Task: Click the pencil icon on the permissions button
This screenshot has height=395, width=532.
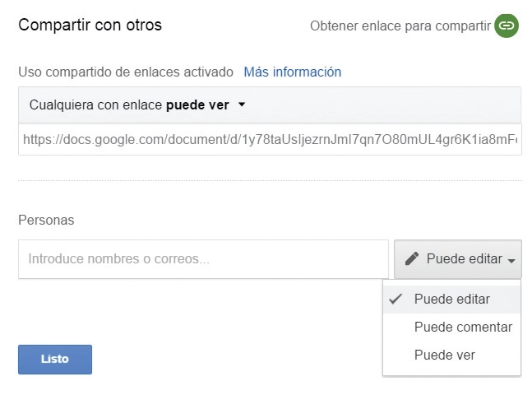Action: click(412, 258)
